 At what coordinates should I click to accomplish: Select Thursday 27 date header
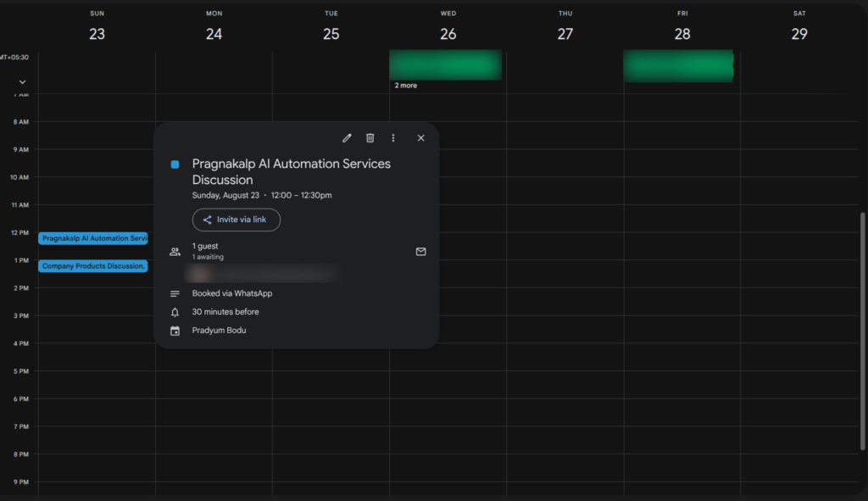point(565,34)
